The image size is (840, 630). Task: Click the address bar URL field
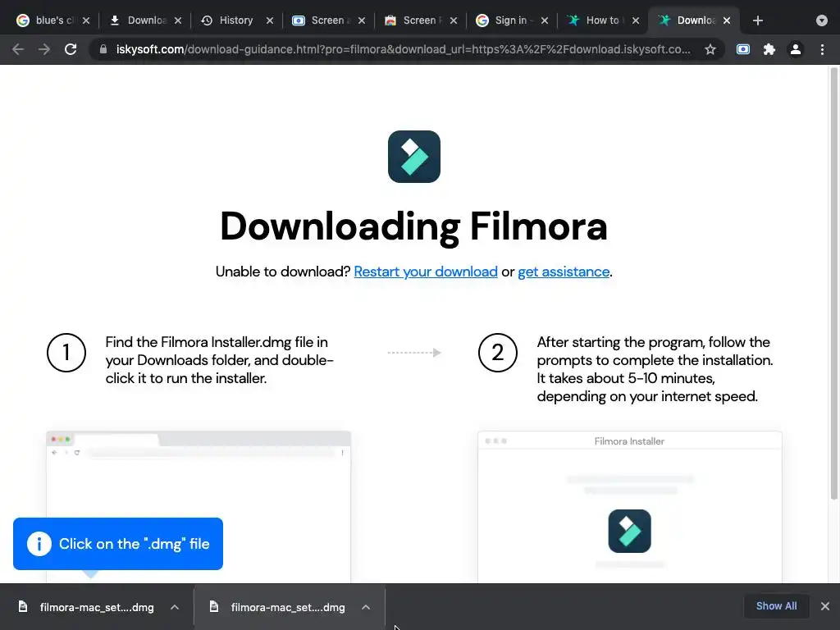click(403, 49)
